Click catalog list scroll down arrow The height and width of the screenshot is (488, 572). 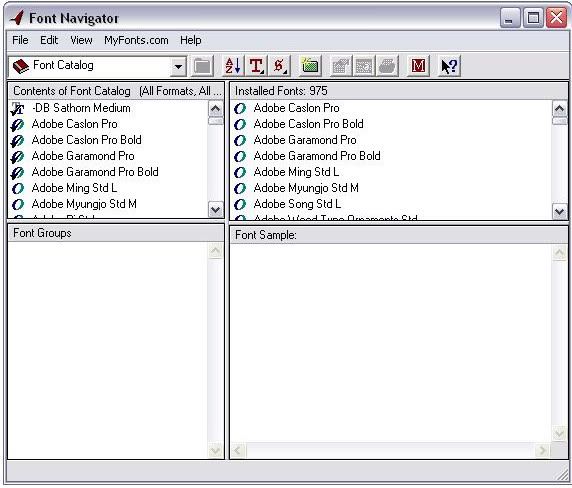click(x=215, y=210)
